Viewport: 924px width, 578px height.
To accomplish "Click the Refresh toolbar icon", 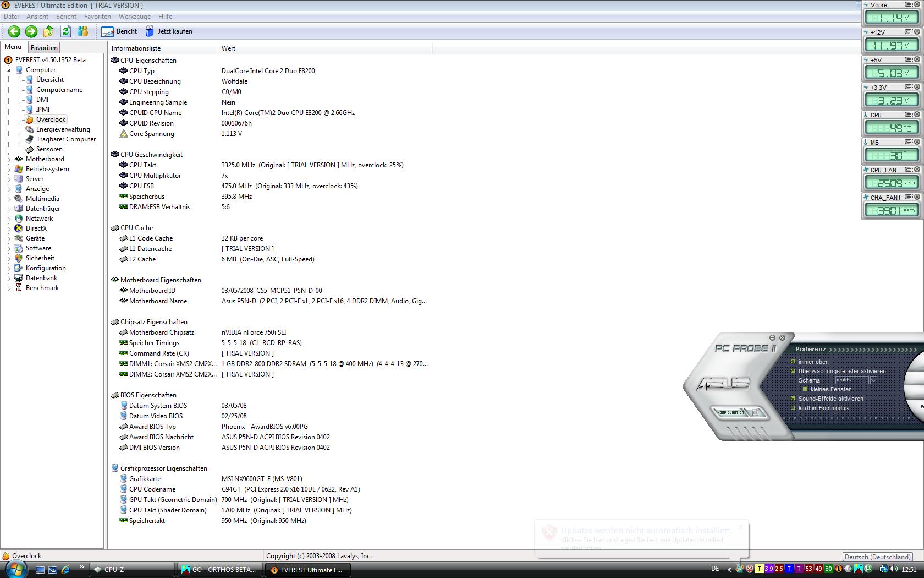I will [65, 31].
